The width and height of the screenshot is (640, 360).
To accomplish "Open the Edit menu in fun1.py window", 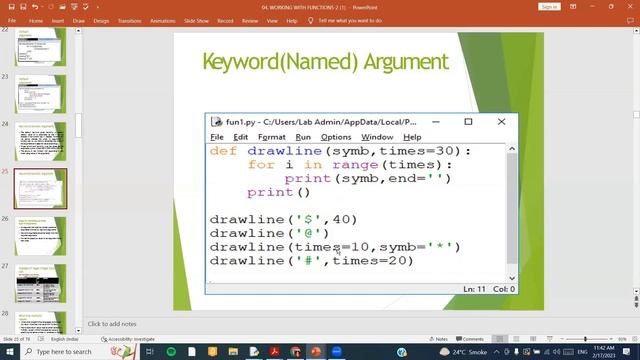I will click(x=240, y=137).
